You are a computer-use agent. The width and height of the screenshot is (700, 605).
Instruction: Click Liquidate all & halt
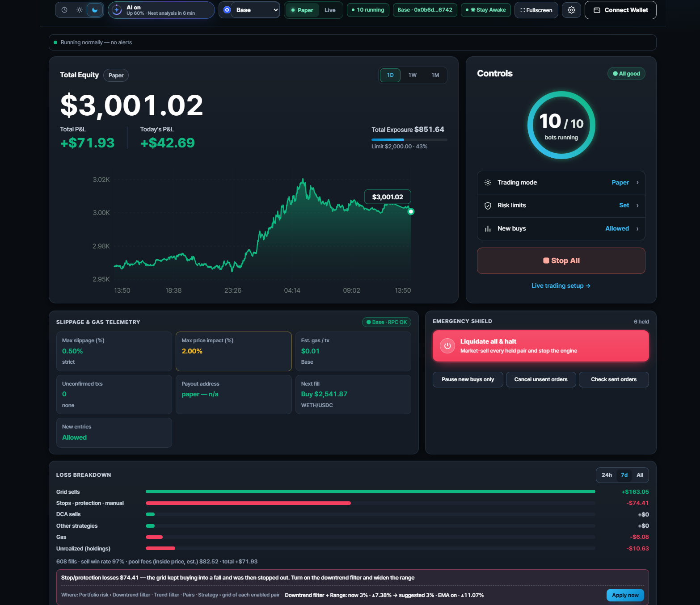[x=540, y=346]
